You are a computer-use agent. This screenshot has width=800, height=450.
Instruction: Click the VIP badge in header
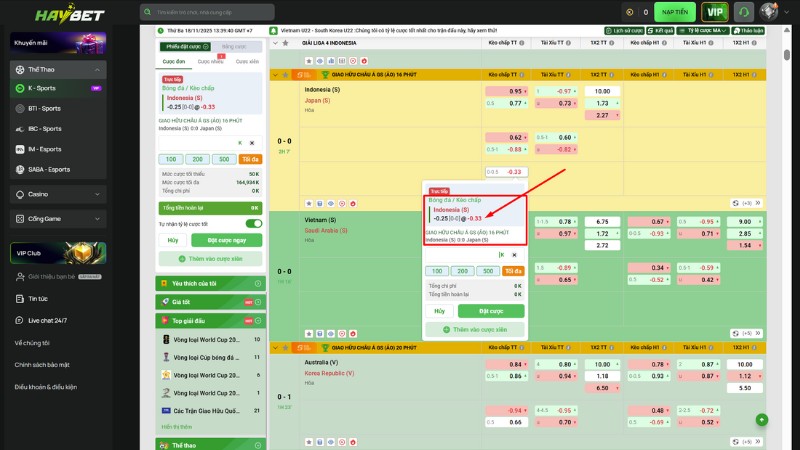pos(714,12)
